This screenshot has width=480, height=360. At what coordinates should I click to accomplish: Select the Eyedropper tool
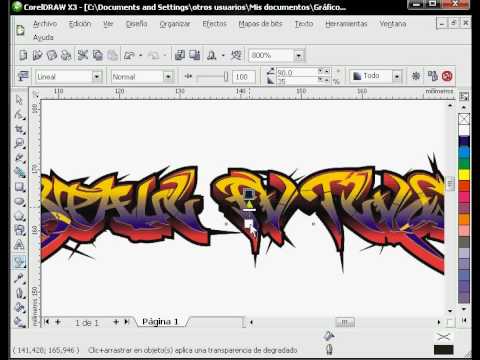[x=19, y=278]
